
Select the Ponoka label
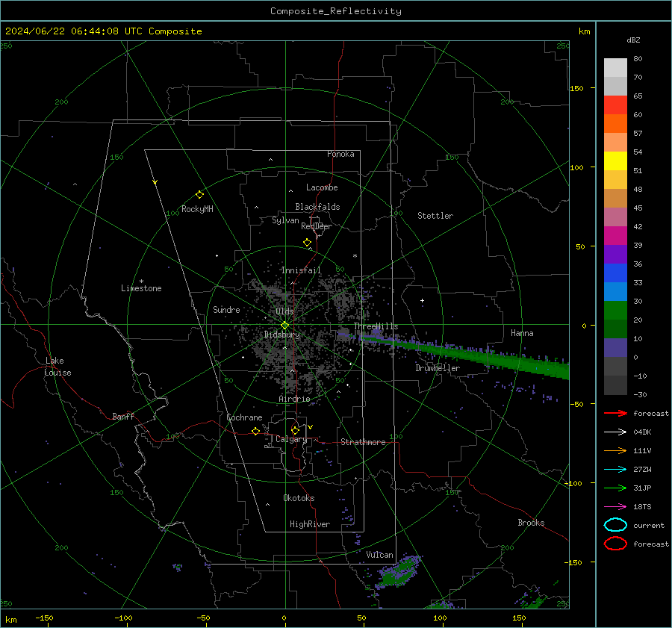click(x=340, y=155)
